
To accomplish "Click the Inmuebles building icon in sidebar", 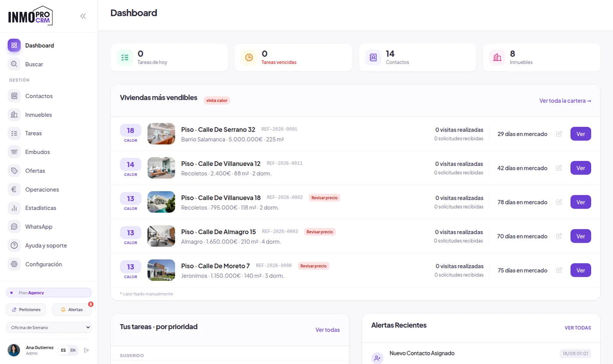I will pyautogui.click(x=14, y=115).
